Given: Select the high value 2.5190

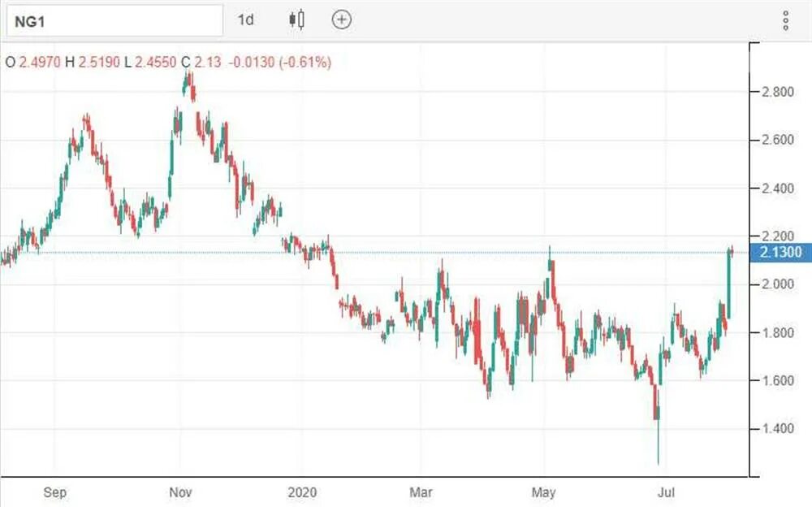Looking at the screenshot, I should [99, 63].
